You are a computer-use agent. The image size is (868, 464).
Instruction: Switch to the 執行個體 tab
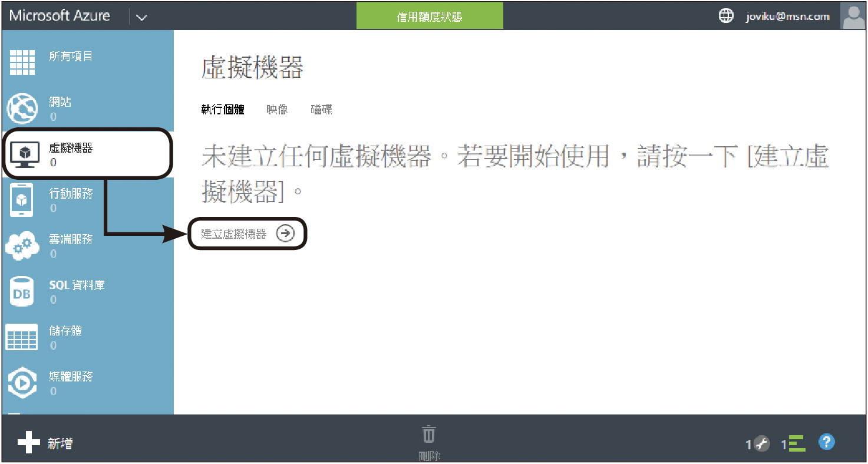point(223,110)
